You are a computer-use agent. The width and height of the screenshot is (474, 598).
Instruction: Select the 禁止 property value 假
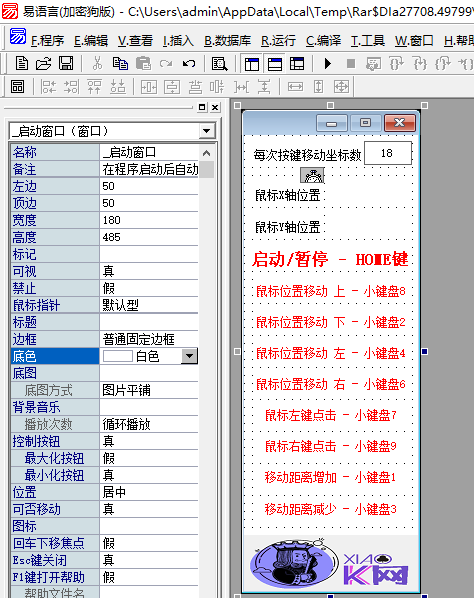[149, 288]
